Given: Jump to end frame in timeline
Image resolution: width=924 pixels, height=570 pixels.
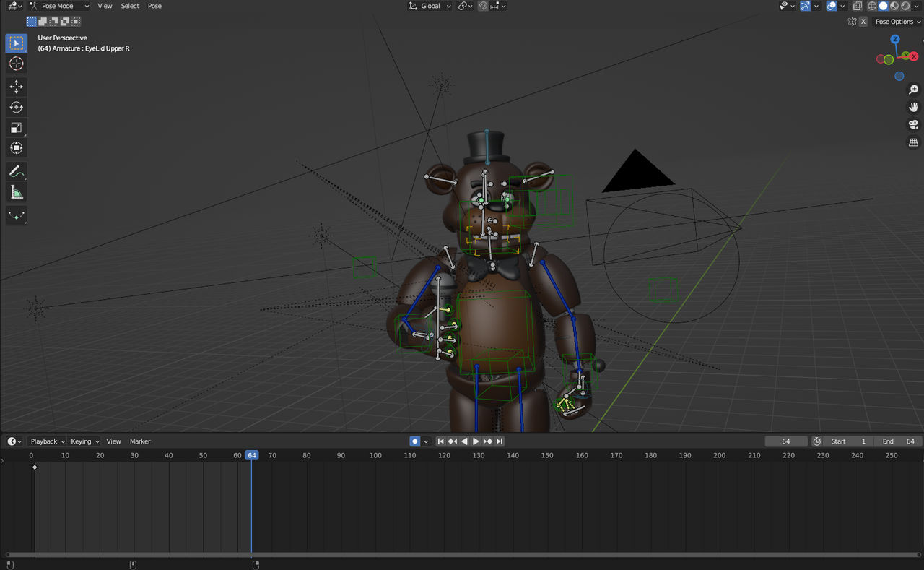Looking at the screenshot, I should coord(500,441).
